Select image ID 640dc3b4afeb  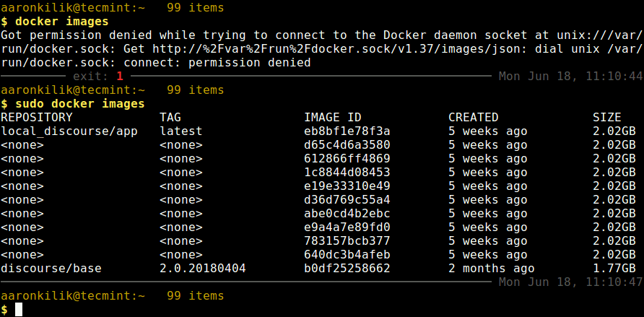[347, 255]
